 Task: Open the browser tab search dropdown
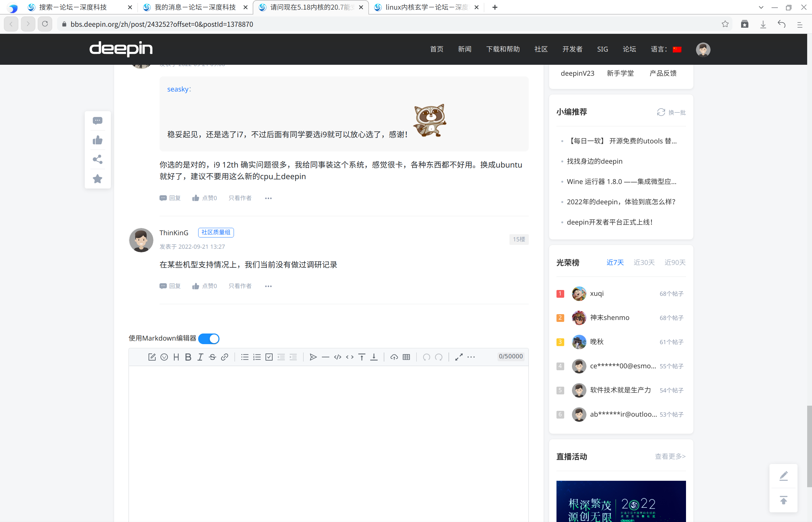(x=761, y=7)
